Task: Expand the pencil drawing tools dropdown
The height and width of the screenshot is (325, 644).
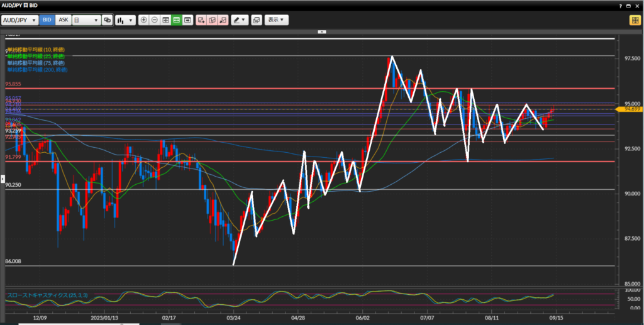Action: [240, 20]
